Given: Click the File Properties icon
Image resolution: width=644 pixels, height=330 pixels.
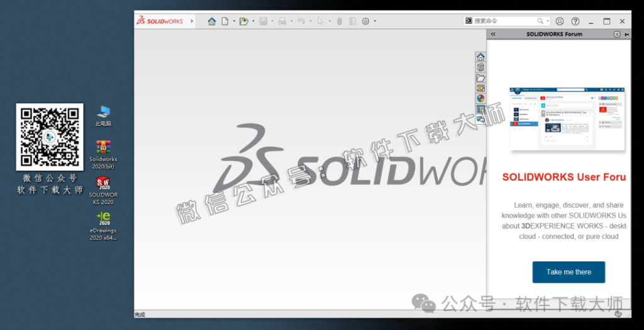Looking at the screenshot, I should coord(352,21).
